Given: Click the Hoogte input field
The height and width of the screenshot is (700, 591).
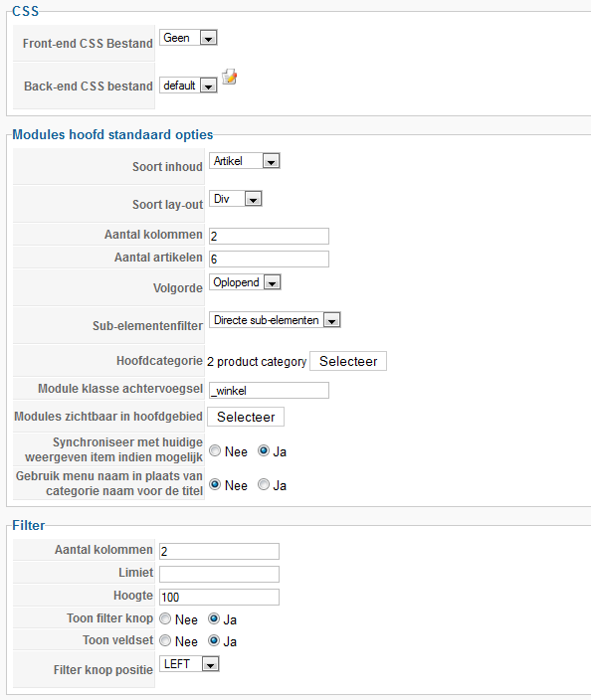Looking at the screenshot, I should [219, 597].
